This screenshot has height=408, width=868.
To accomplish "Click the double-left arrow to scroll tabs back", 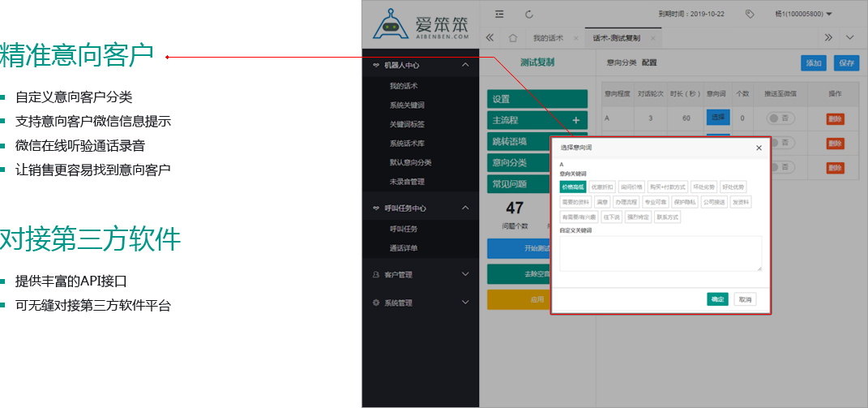I will [x=490, y=38].
